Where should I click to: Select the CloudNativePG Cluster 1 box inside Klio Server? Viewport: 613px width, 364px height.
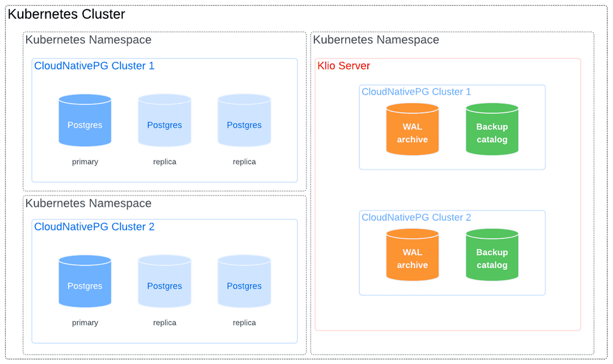point(452,127)
